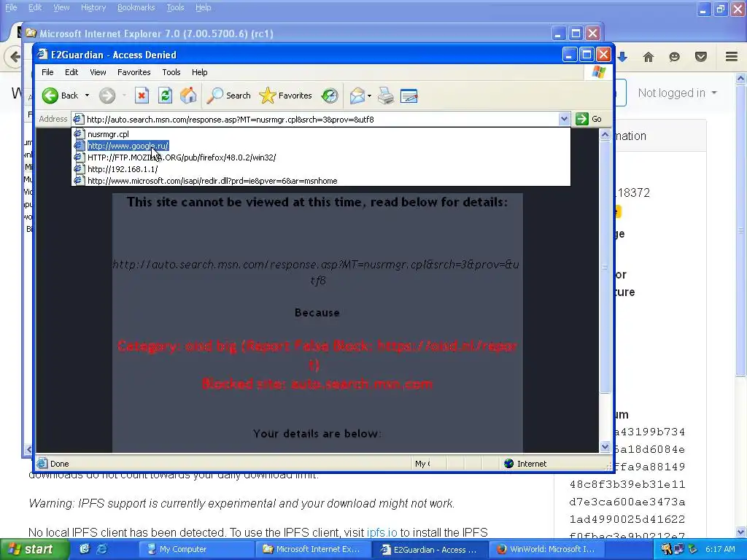Screen dimensions: 747x560
Task: Open the Favorites menu in IE
Action: pyautogui.click(x=134, y=72)
